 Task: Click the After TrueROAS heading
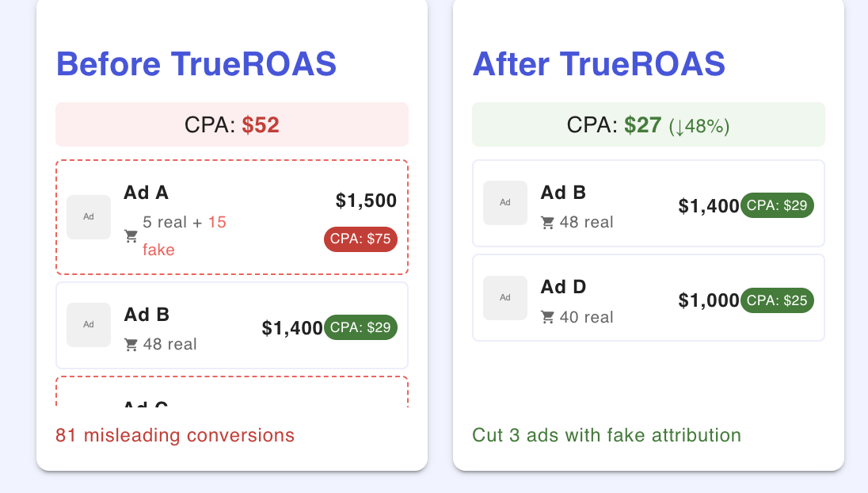click(599, 64)
